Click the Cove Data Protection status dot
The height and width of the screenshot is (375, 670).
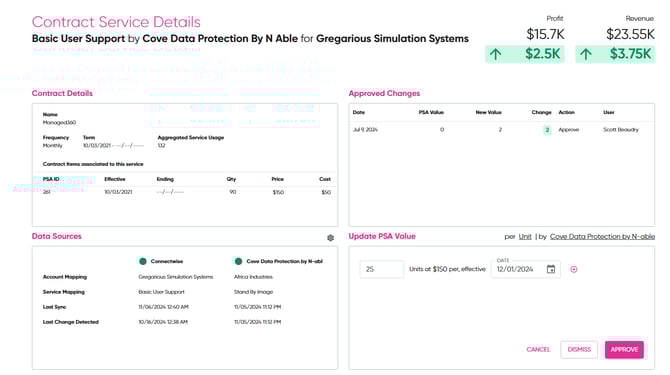[238, 261]
